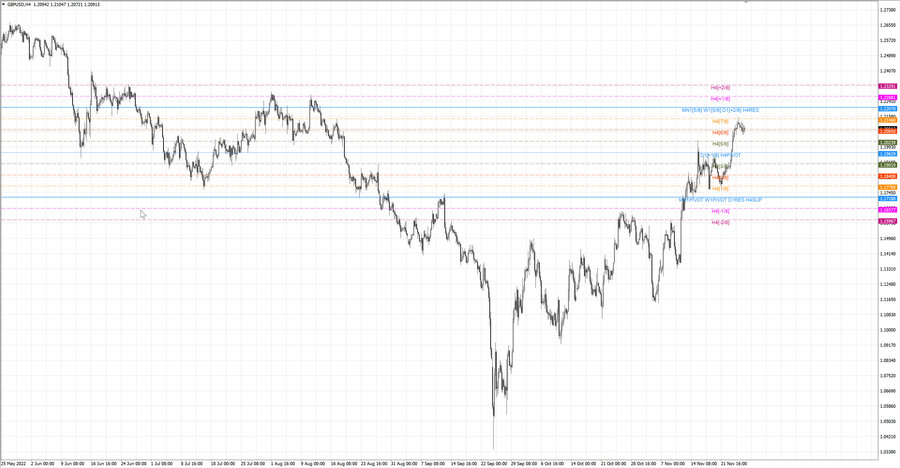
Task: Open the chart menu triangle beside GBPUSD,H4
Action: point(3,5)
